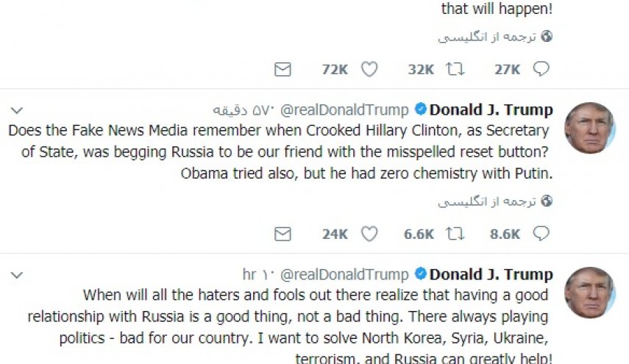Click @realDonaldTrump handle on Fake News tweet

pos(344,110)
